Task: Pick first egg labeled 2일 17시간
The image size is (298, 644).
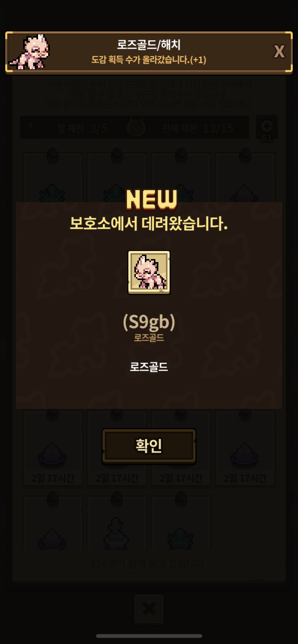Action: tap(53, 448)
